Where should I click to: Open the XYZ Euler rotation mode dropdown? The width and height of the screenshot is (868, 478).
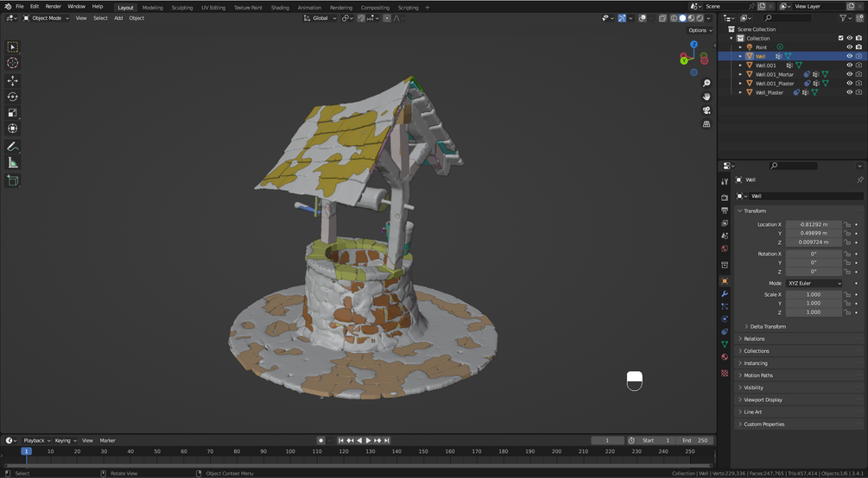click(x=814, y=283)
